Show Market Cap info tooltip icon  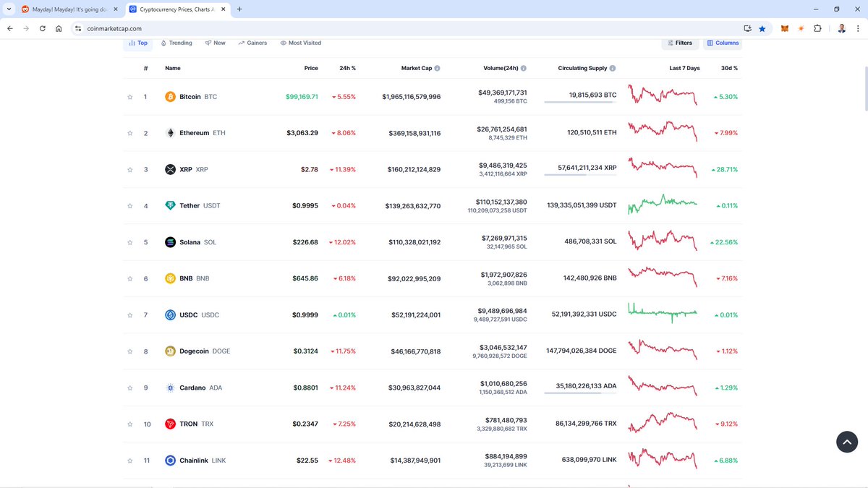pyautogui.click(x=438, y=68)
